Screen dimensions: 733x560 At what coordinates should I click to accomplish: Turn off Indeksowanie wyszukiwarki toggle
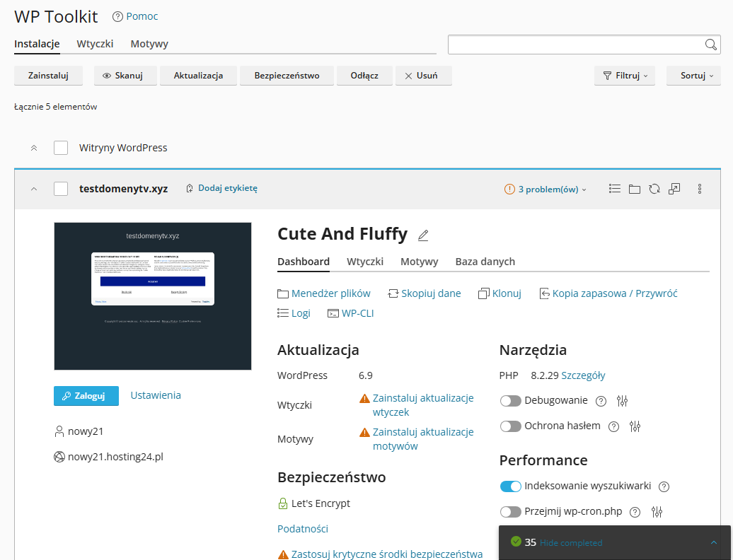click(510, 486)
